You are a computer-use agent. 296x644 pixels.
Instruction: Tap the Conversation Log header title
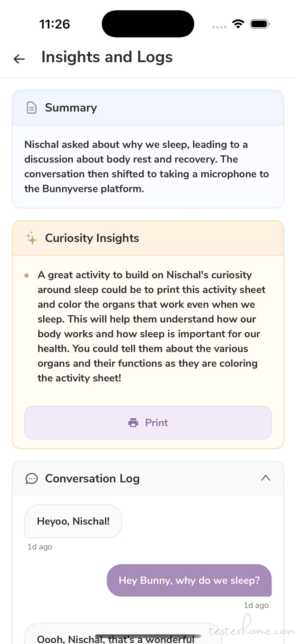tap(92, 479)
